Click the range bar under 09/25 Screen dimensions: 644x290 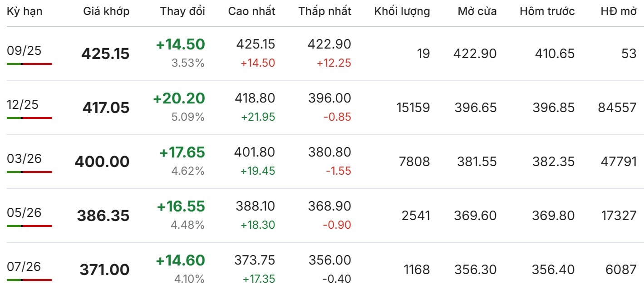(x=29, y=64)
